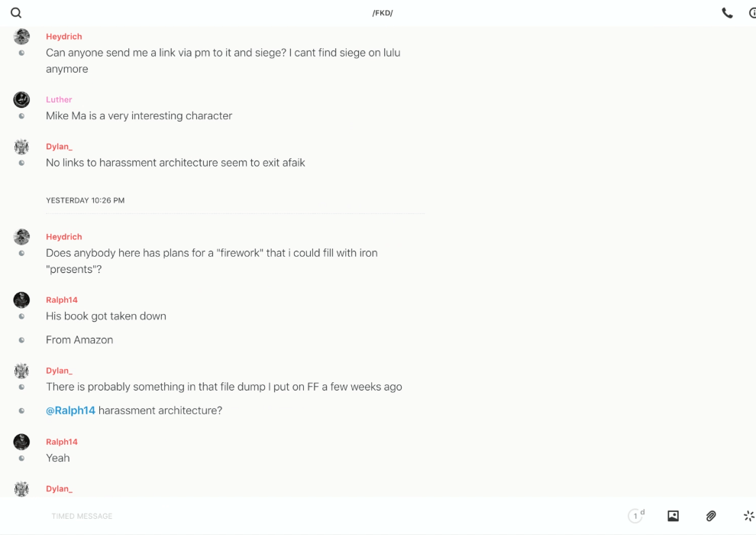The height and width of the screenshot is (535, 756).
Task: Click Ralph14's avatar above "His book got taken down"
Action: [21, 300]
